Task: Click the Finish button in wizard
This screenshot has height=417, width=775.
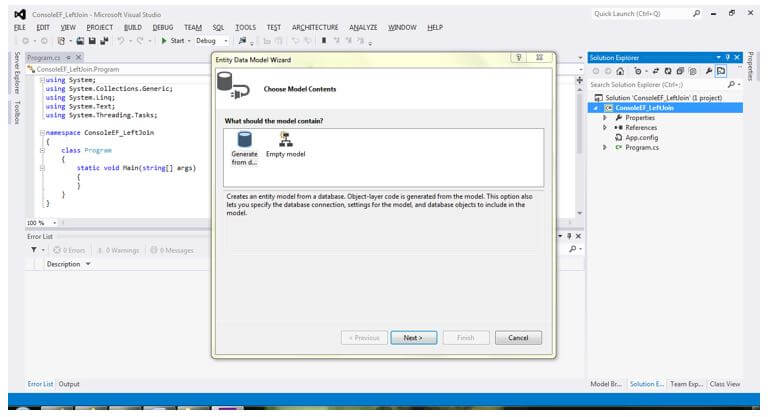Action: pyautogui.click(x=466, y=338)
